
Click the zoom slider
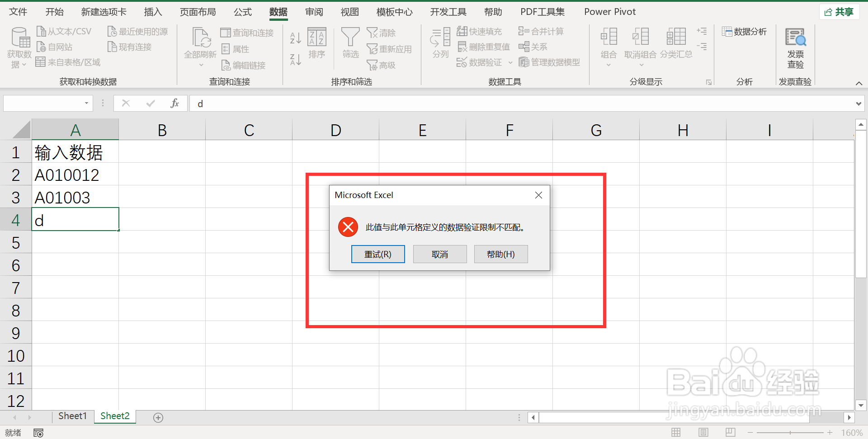(790, 433)
